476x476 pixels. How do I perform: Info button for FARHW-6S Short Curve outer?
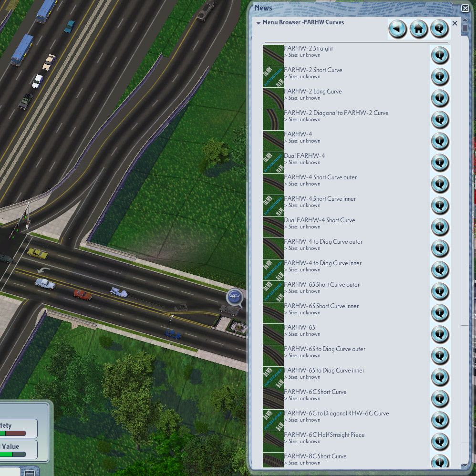click(440, 291)
